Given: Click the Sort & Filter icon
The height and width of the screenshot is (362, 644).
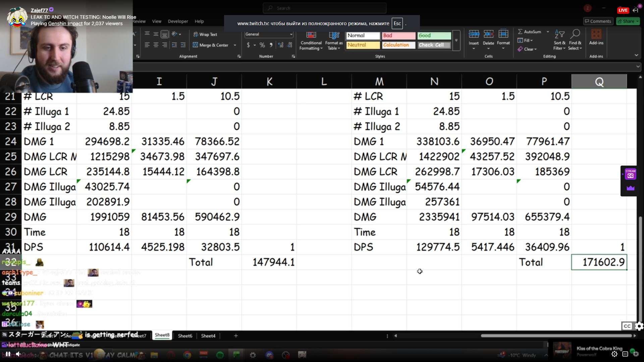Looking at the screenshot, I should click(x=559, y=35).
